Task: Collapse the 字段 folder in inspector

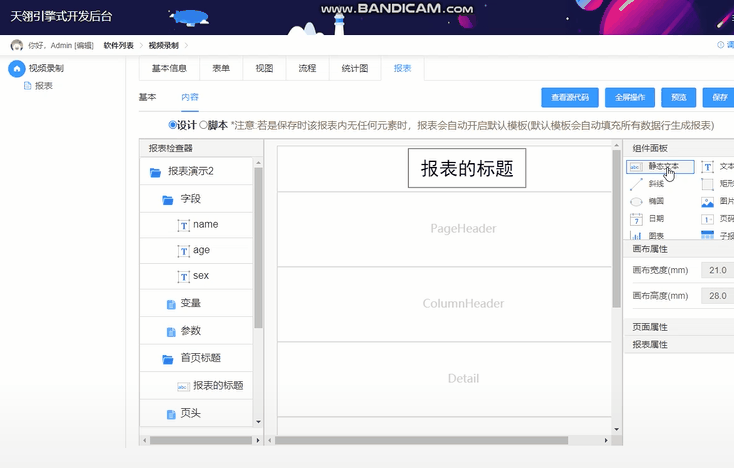Action: (x=168, y=200)
